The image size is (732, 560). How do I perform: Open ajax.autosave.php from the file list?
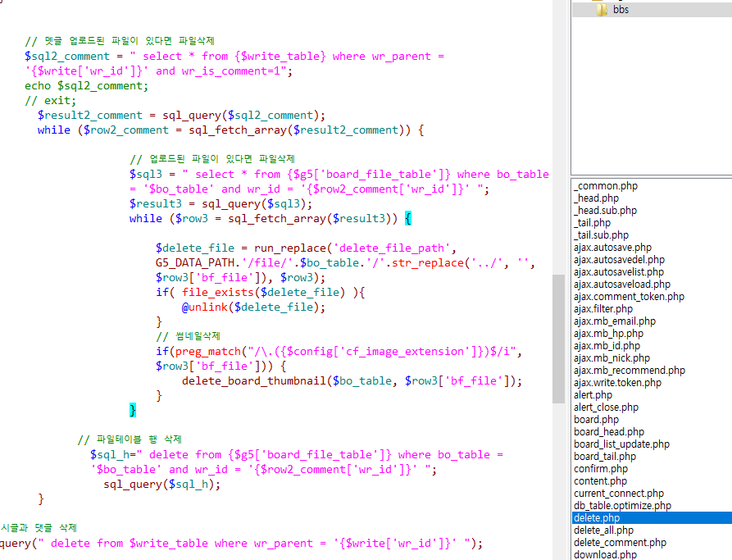(612, 248)
